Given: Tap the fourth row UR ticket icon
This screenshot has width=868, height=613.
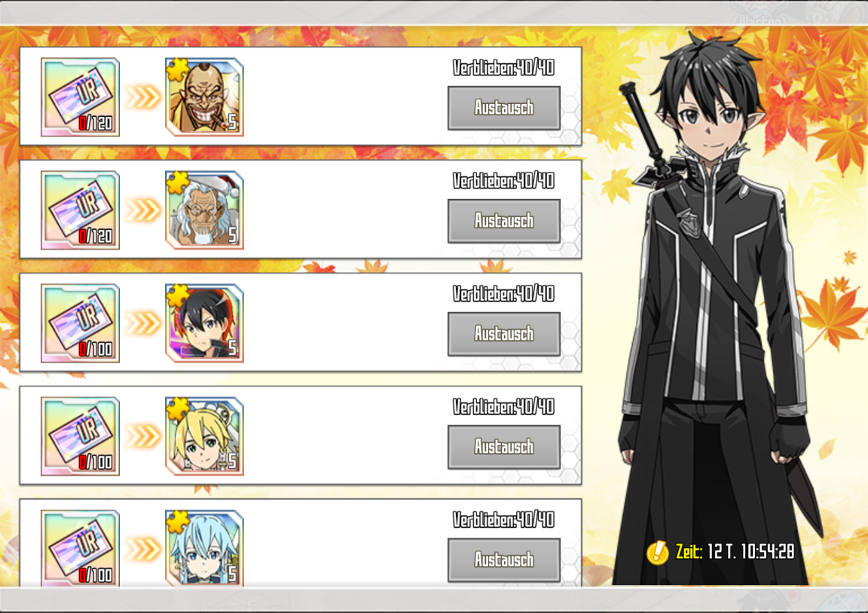Looking at the screenshot, I should click(x=81, y=436).
